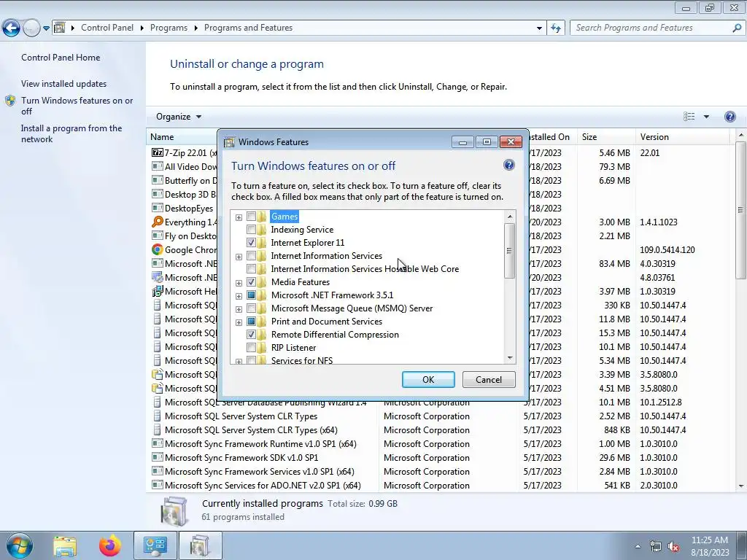
Task: Click OK in Windows Features dialog
Action: tap(427, 379)
